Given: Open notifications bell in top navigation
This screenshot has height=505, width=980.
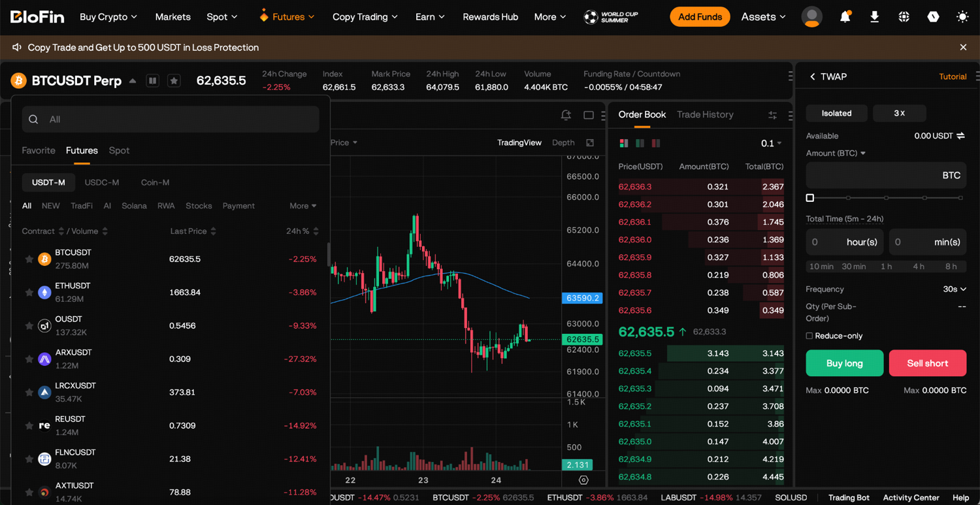Looking at the screenshot, I should (845, 17).
